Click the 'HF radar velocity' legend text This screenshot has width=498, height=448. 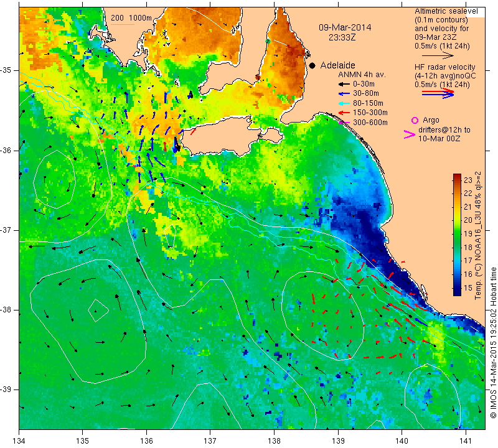444,67
